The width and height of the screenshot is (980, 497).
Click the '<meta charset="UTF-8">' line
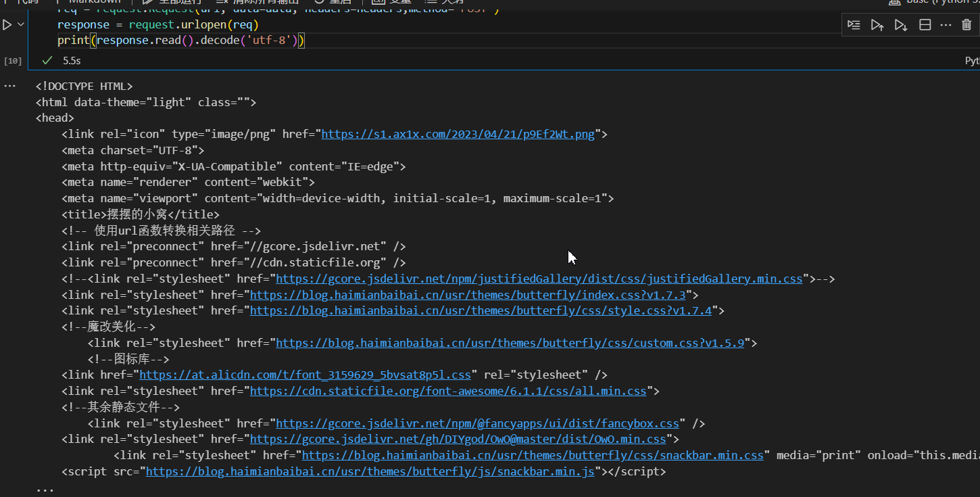coord(132,150)
